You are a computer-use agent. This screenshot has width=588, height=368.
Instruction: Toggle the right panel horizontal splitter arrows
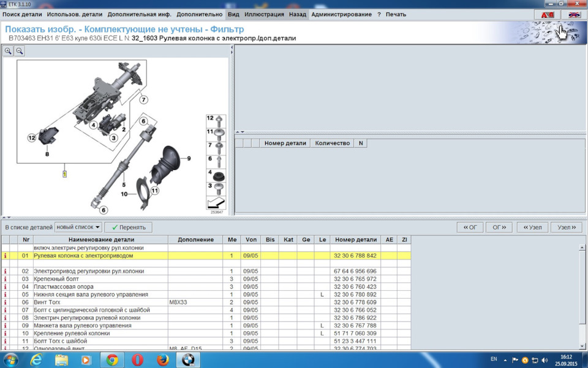(x=240, y=132)
